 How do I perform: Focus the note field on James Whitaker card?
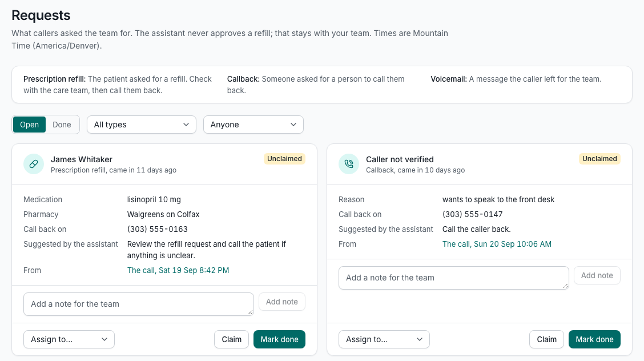click(x=138, y=304)
